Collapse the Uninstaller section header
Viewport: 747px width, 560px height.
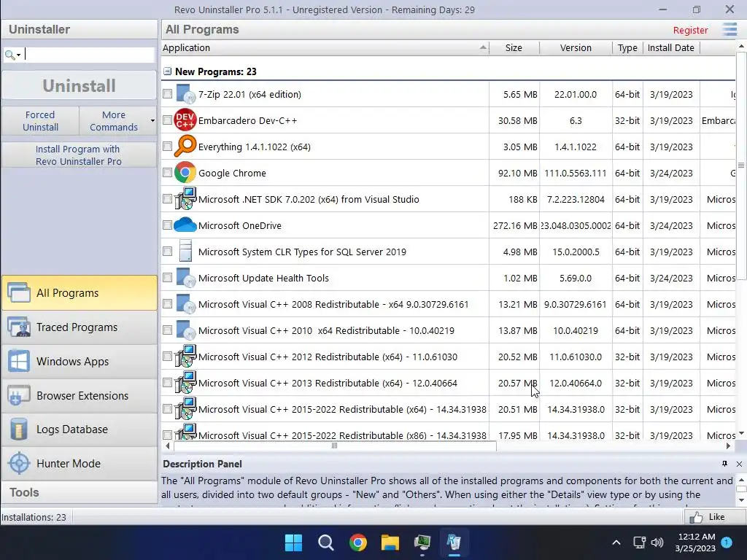tap(79, 29)
